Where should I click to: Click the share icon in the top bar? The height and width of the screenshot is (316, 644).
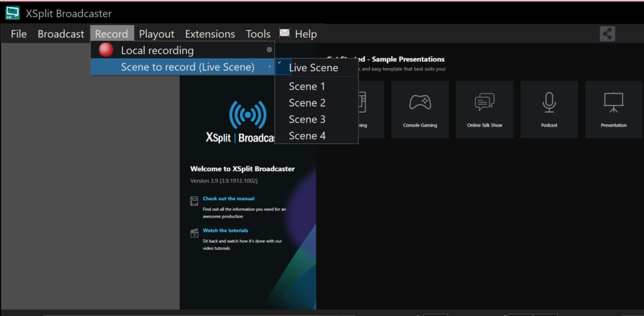coord(608,34)
